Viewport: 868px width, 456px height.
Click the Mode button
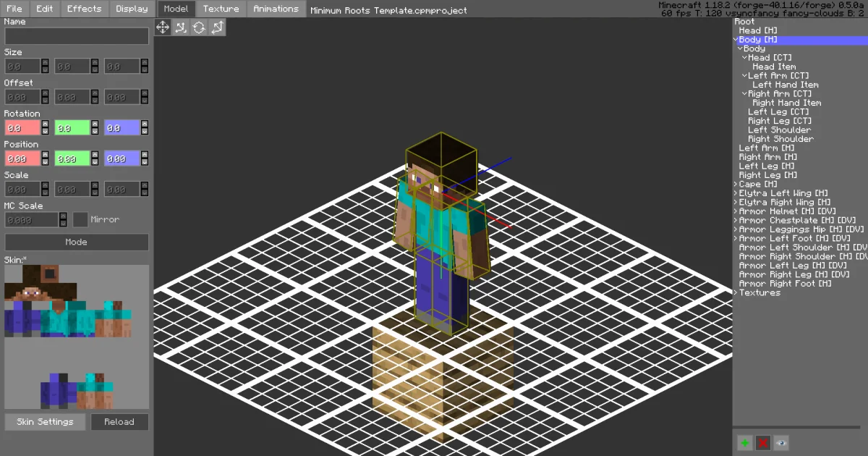(77, 242)
